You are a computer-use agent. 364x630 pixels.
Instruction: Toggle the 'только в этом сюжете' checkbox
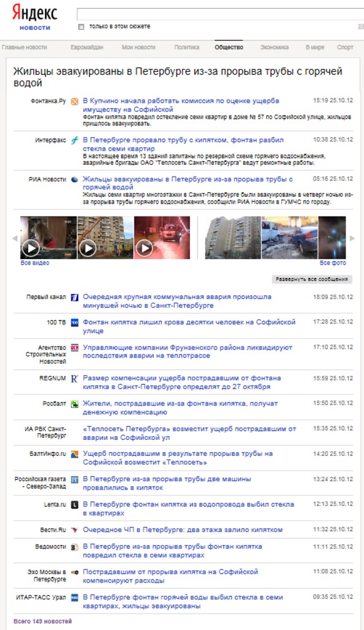tap(81, 26)
